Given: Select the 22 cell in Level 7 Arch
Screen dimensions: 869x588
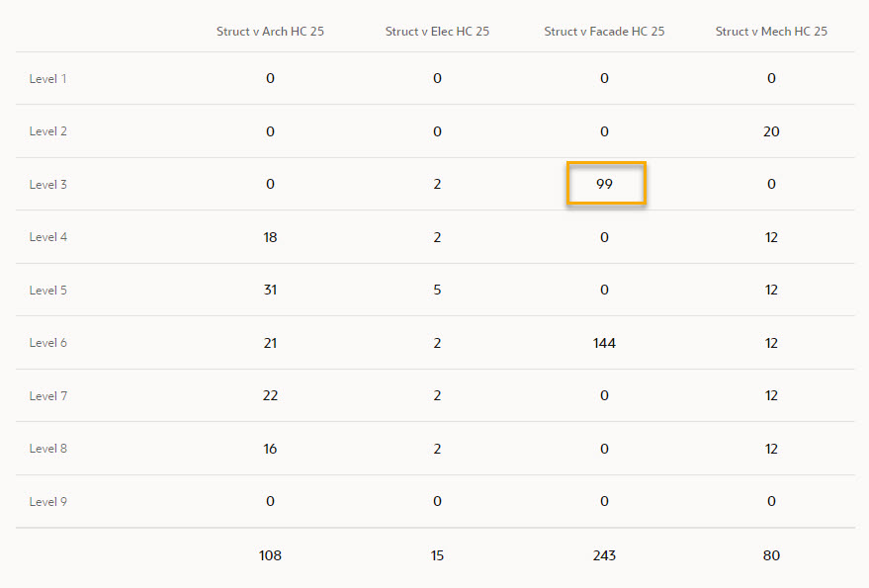Looking at the screenshot, I should [270, 395].
